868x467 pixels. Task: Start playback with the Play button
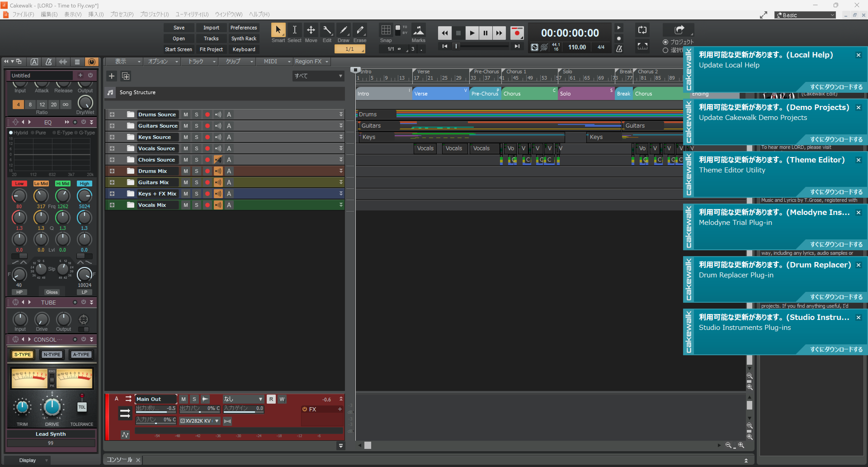click(x=472, y=33)
